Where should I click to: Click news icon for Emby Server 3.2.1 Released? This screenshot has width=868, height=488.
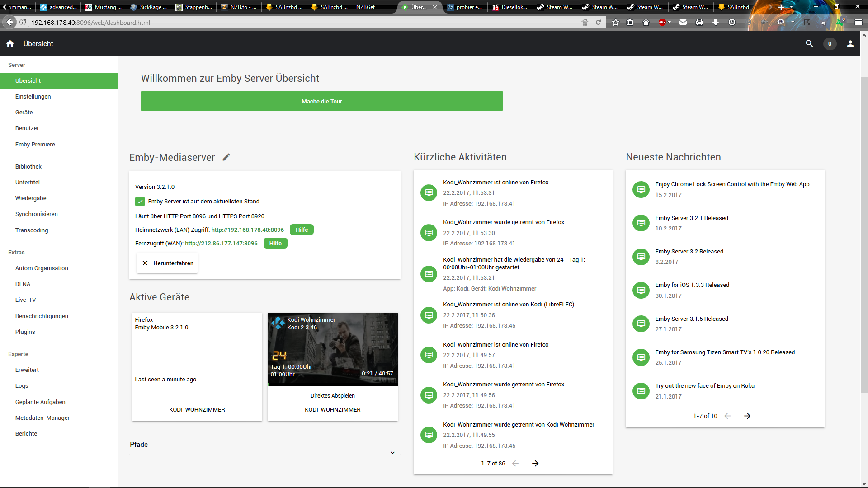641,223
